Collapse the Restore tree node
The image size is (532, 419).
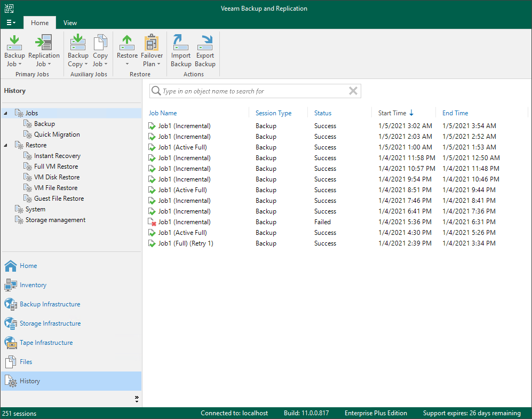tap(6, 145)
